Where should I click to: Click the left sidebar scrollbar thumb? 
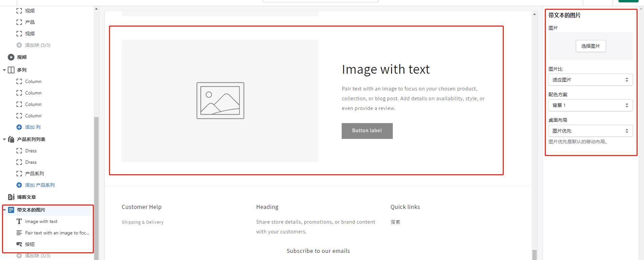[97, 188]
